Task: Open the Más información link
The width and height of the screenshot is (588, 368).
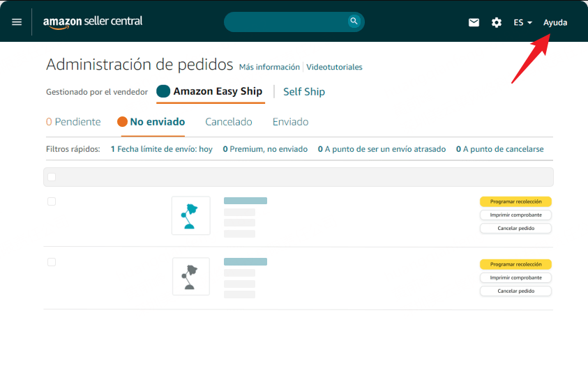Action: coord(269,67)
